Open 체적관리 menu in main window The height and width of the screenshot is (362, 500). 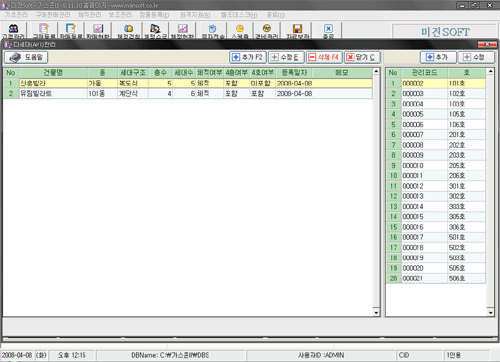click(89, 15)
